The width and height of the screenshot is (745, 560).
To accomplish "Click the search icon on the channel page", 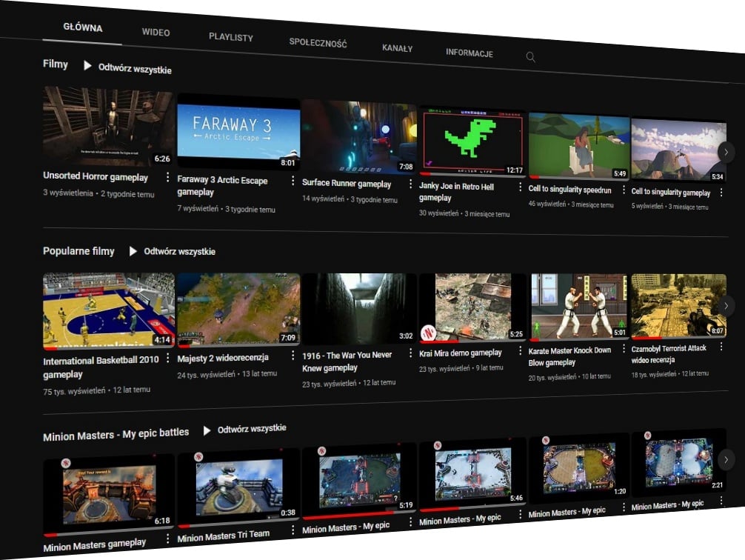I will click(x=530, y=56).
